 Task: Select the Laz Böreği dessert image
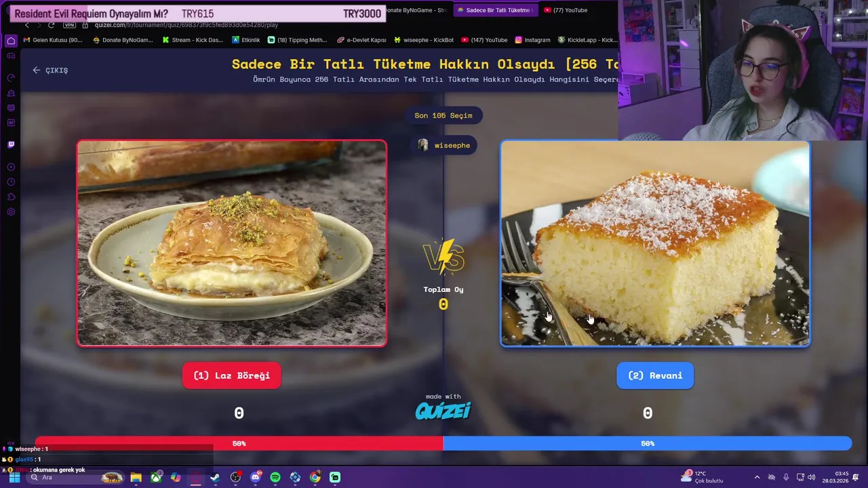pyautogui.click(x=232, y=243)
